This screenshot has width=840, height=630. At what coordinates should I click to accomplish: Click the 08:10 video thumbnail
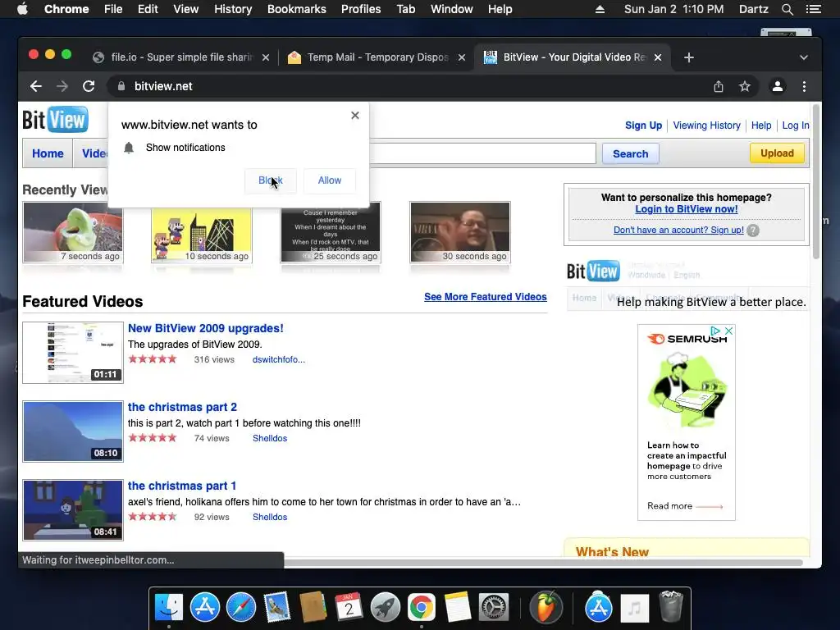[x=73, y=431]
